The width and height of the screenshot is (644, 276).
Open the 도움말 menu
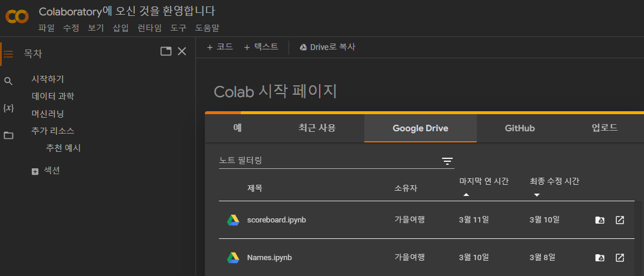pyautogui.click(x=207, y=28)
